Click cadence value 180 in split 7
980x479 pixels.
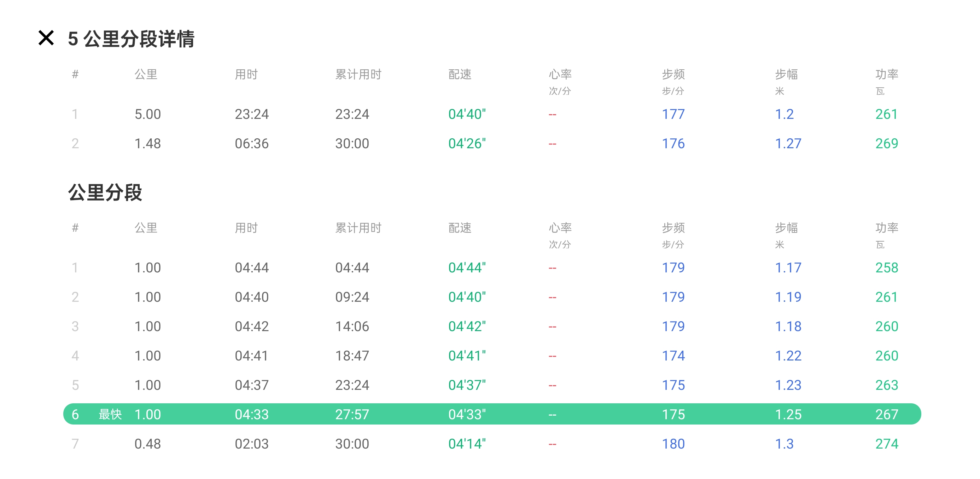coord(673,444)
